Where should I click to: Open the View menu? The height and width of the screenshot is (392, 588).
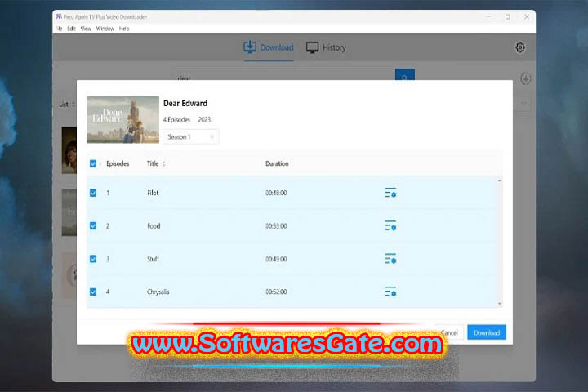click(86, 29)
